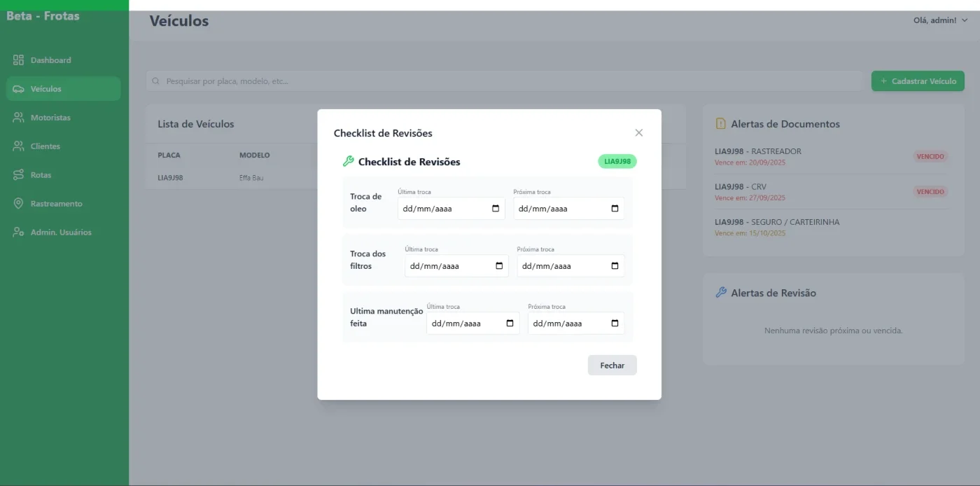980x486 pixels.
Task: Click the Dashboard grid icon
Action: (19, 60)
